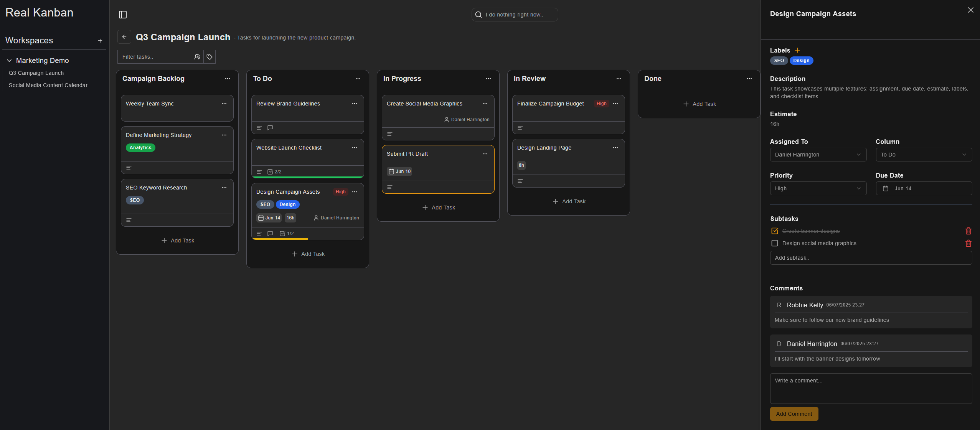Add a new workspace with the plus icon

(x=100, y=40)
